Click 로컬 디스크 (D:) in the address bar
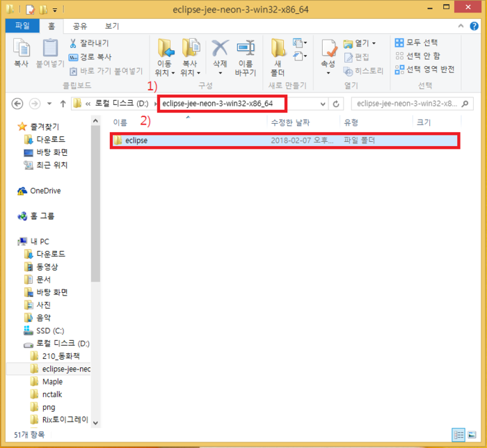 click(122, 104)
